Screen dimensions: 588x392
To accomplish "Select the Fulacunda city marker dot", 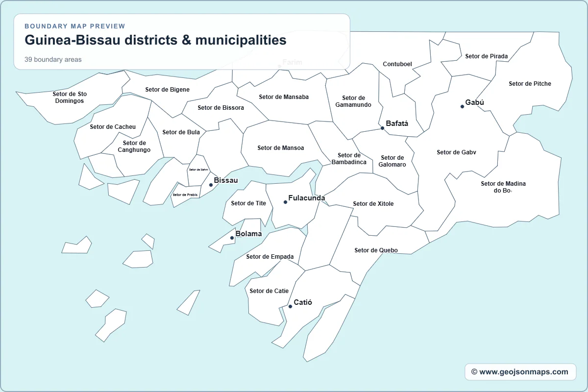I will point(285,202).
